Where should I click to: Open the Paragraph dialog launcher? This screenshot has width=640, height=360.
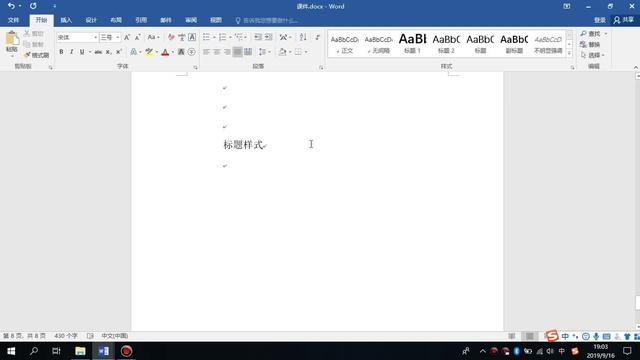point(321,67)
